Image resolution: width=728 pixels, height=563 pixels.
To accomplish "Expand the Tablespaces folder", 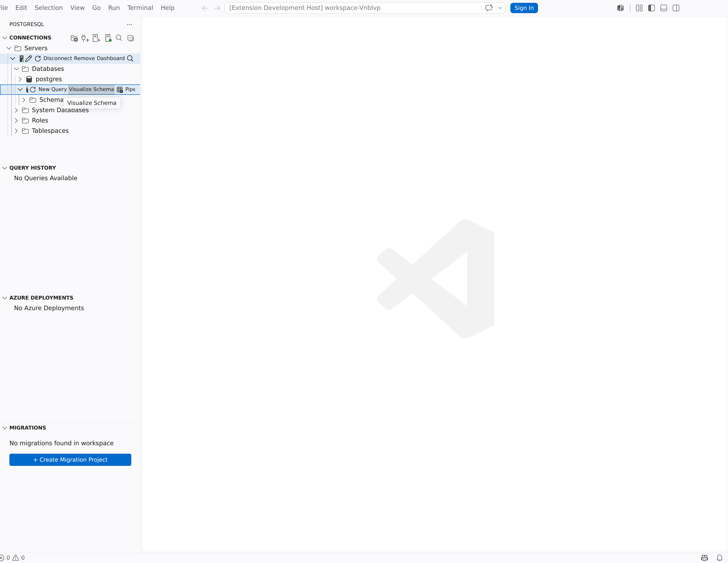I will coord(16,131).
